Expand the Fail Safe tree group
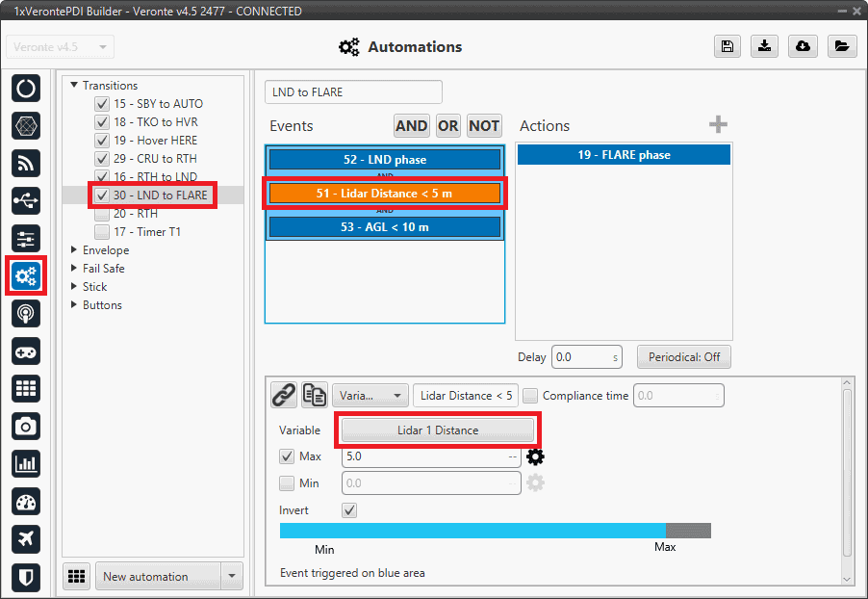 pos(74,269)
